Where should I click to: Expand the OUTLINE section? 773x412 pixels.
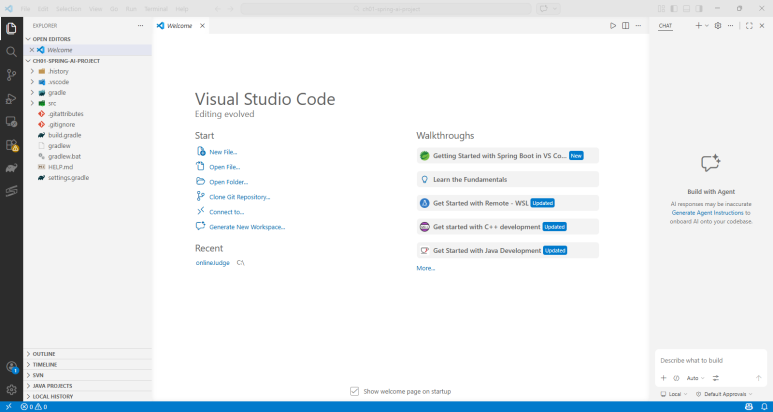(x=44, y=354)
